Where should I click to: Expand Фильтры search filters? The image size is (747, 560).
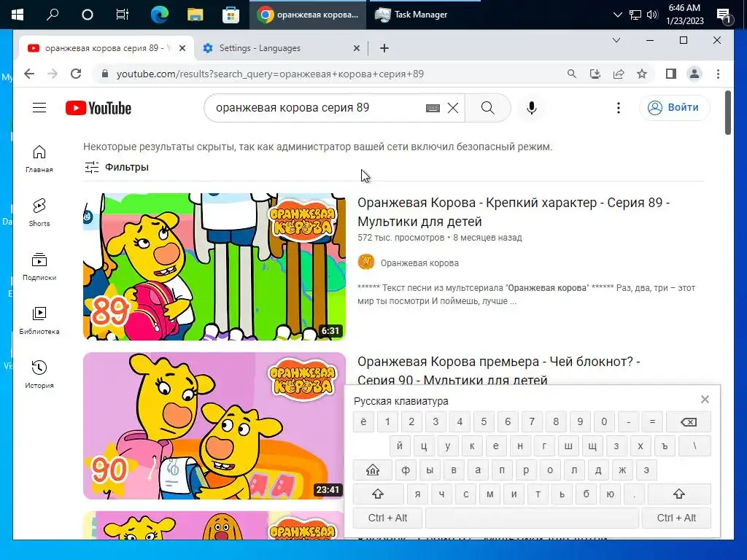[117, 167]
